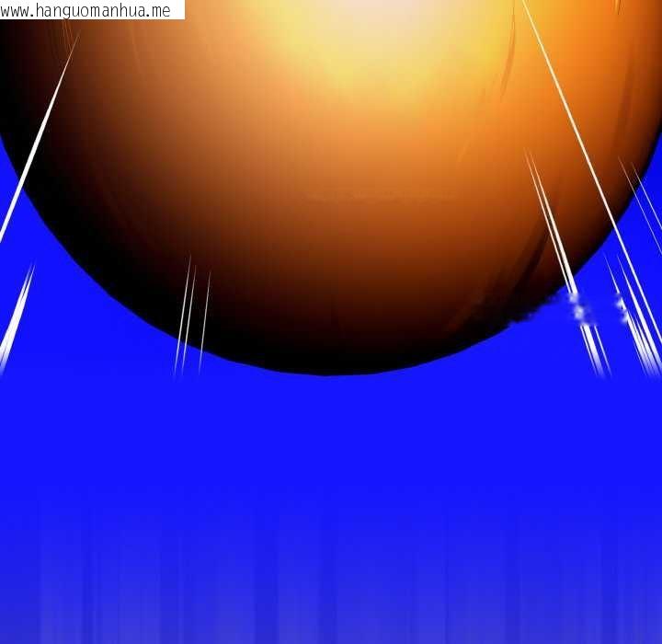The image size is (662, 644).
Task: Click the thin white streaks below sphere's lower-left
Action: tap(190, 317)
